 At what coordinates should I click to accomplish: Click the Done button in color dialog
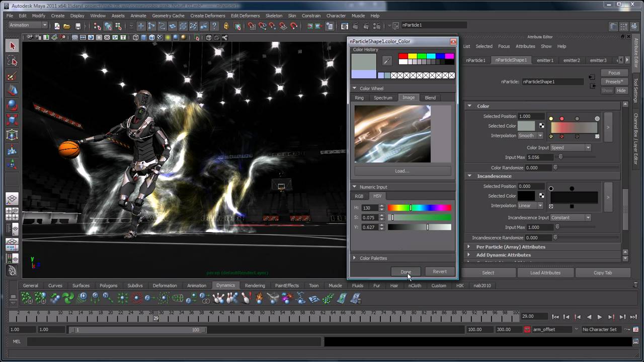[x=406, y=271]
